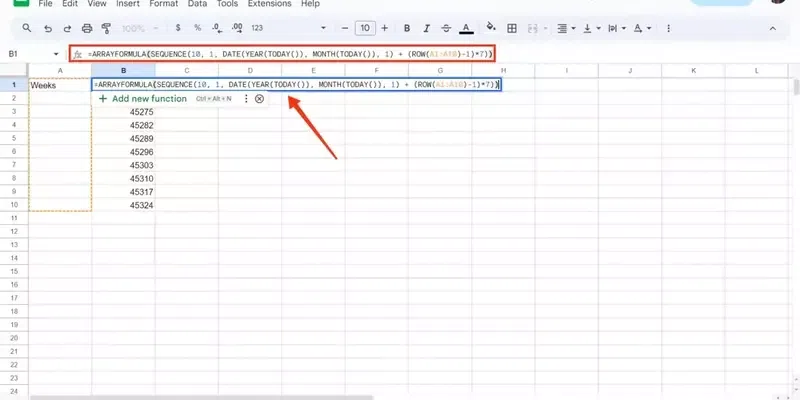Open the Name box dropdown arrow
Screen dimensions: 800x400
[56, 54]
